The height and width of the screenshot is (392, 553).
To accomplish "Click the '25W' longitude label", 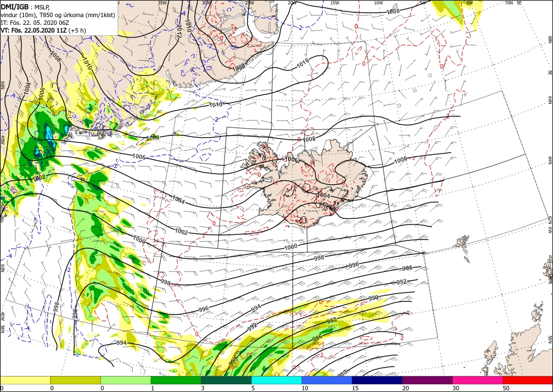I will 249,3.
